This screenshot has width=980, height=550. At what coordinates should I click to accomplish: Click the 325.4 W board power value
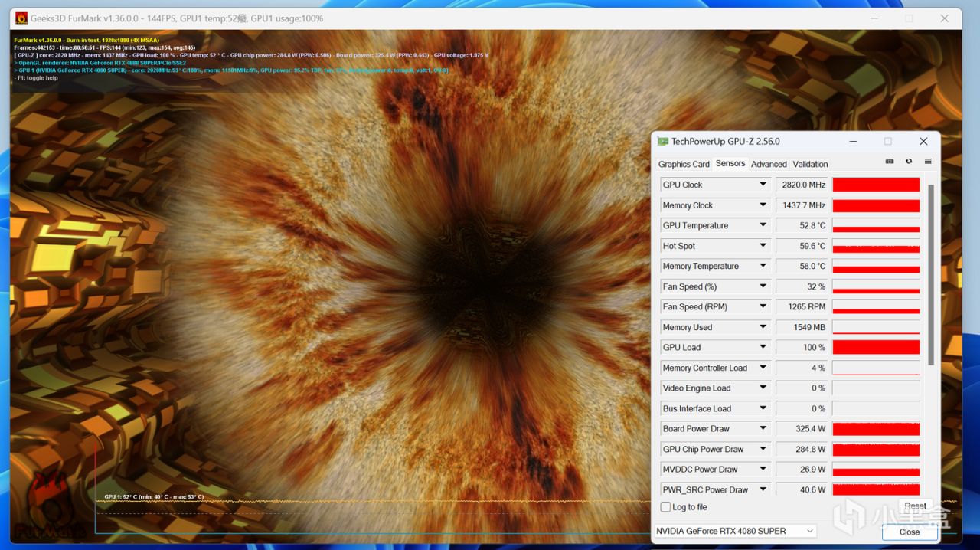click(802, 429)
